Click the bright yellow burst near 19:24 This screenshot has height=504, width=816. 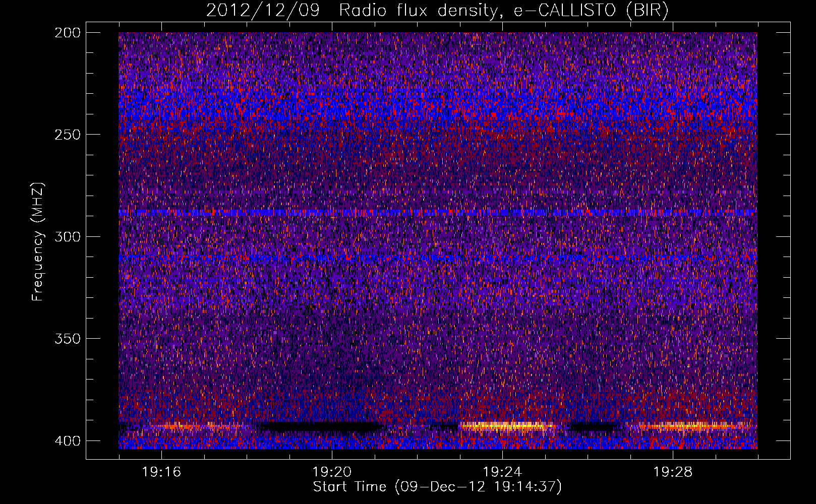(507, 426)
